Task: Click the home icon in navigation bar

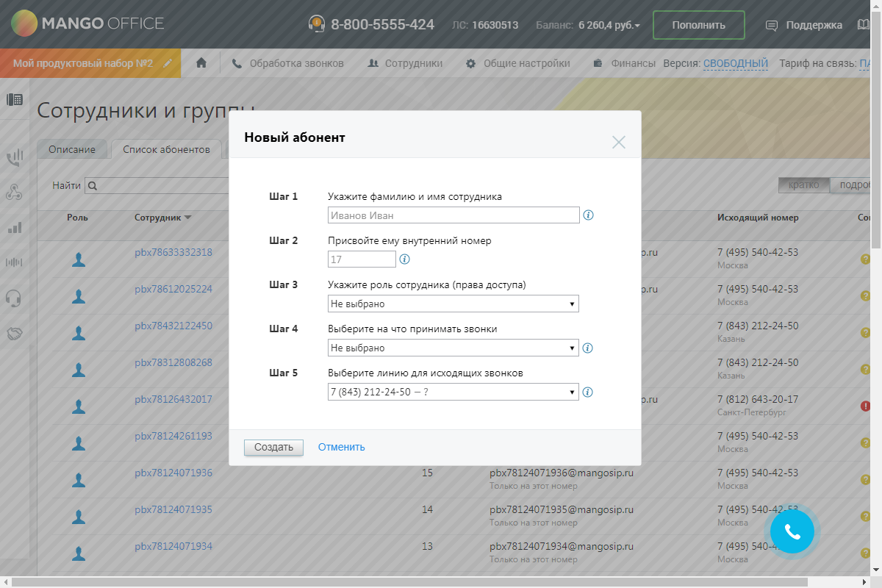Action: coord(201,63)
